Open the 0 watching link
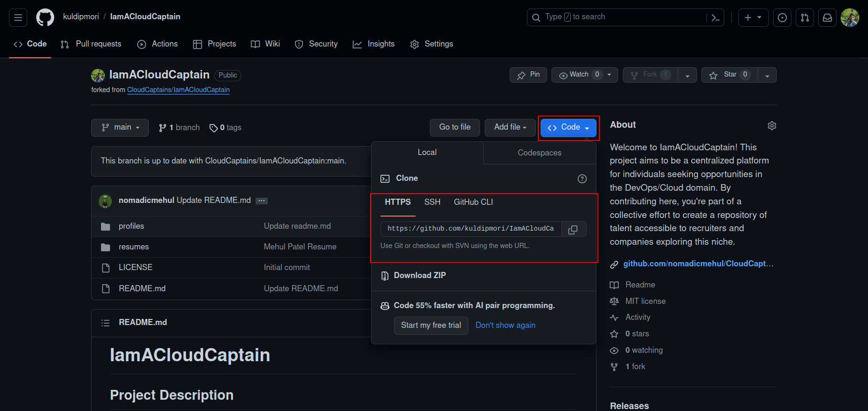The image size is (868, 411). click(x=644, y=350)
